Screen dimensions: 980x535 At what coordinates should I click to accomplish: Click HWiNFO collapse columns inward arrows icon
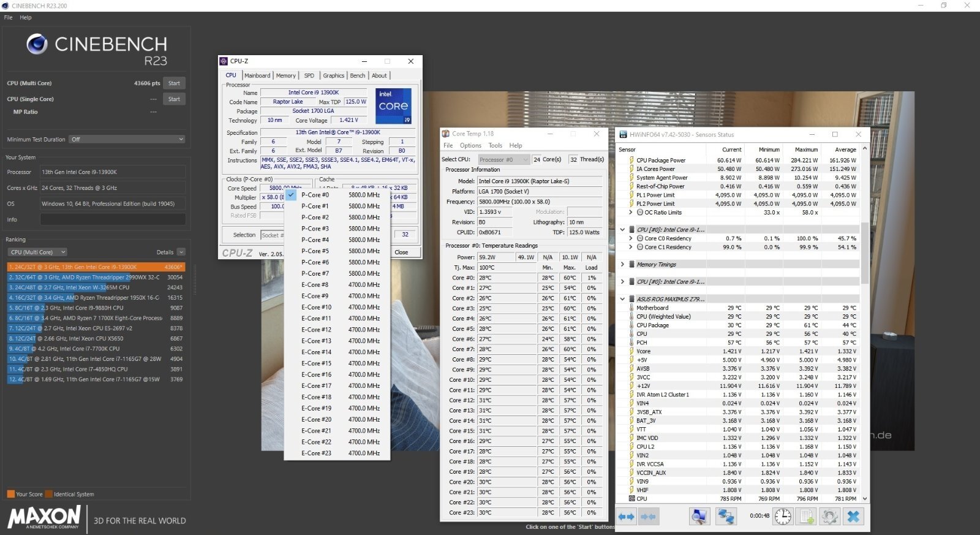[x=648, y=517]
